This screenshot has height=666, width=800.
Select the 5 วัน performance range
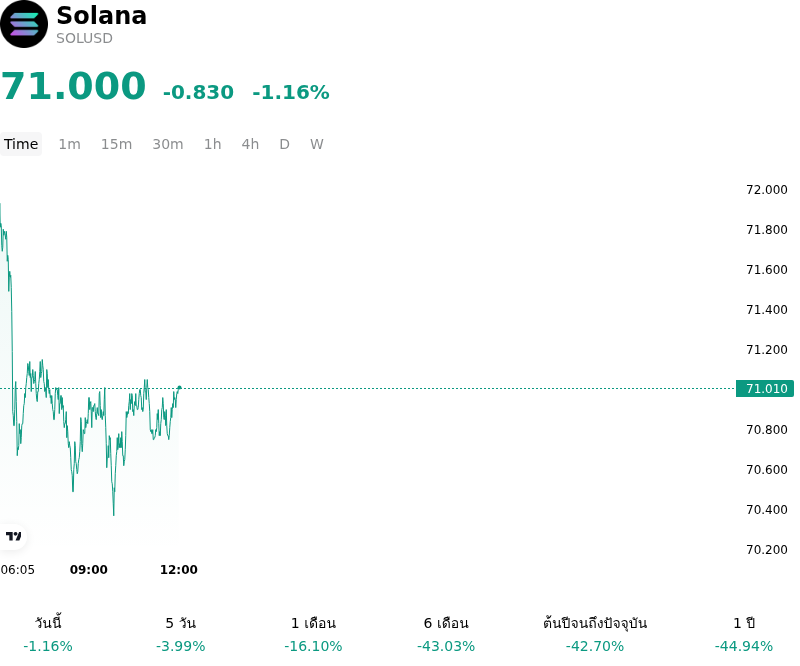click(x=181, y=634)
